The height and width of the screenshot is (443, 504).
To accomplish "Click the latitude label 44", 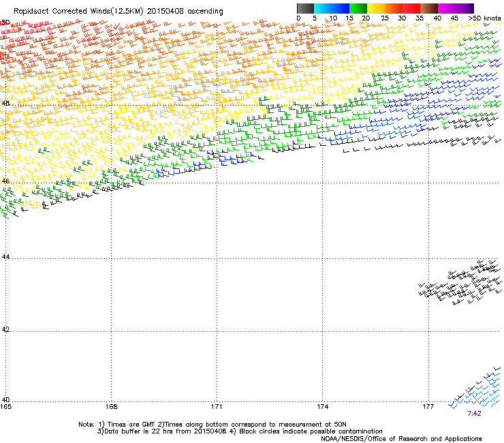I will click(x=5, y=257).
